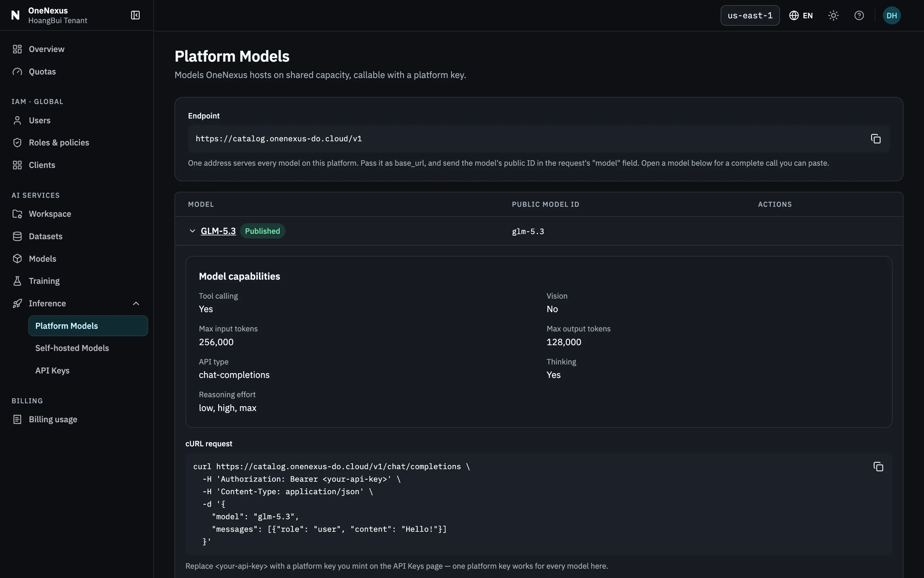Open Billing usage
The height and width of the screenshot is (578, 924).
coord(53,419)
